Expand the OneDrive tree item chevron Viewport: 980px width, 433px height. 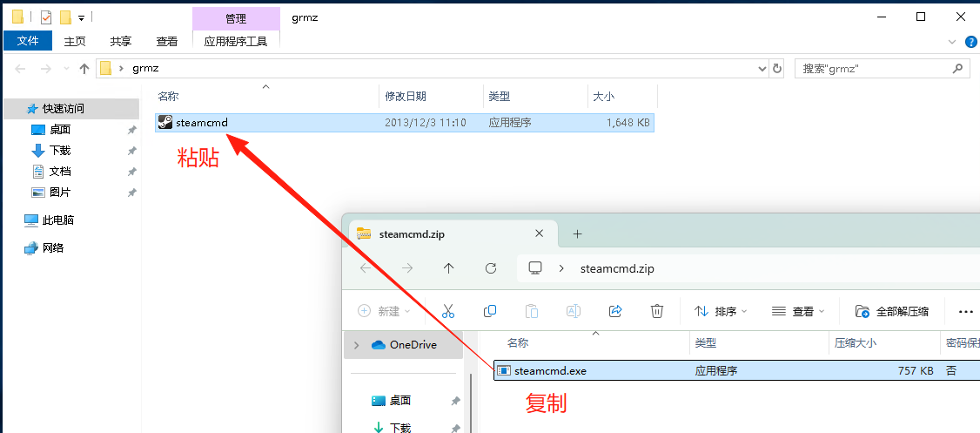click(357, 345)
